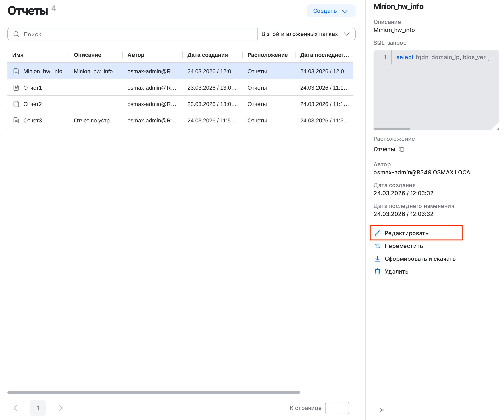This screenshot has width=504, height=420.
Task: Go to previous page arrow
Action: 15,408
